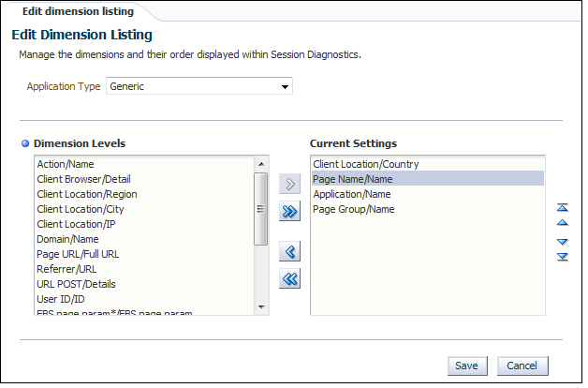Select Client Browser/Detail dimension
Viewport: 588px width, 388px height.
point(83,179)
